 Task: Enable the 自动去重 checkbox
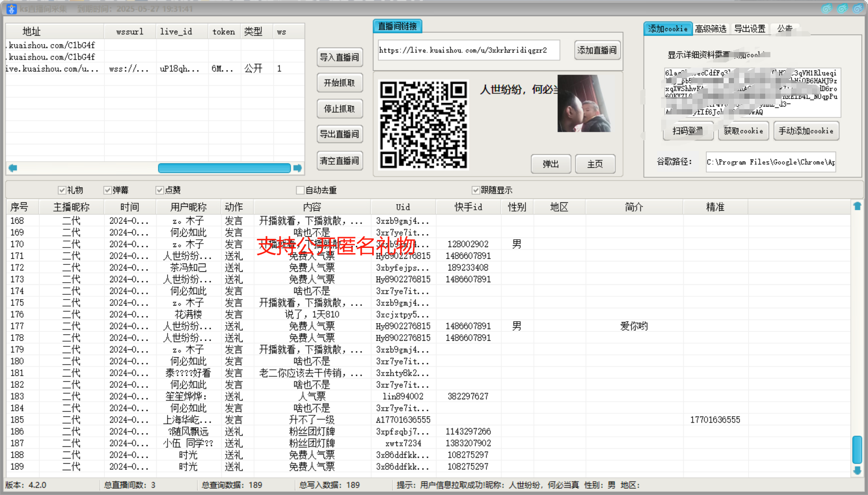point(300,190)
